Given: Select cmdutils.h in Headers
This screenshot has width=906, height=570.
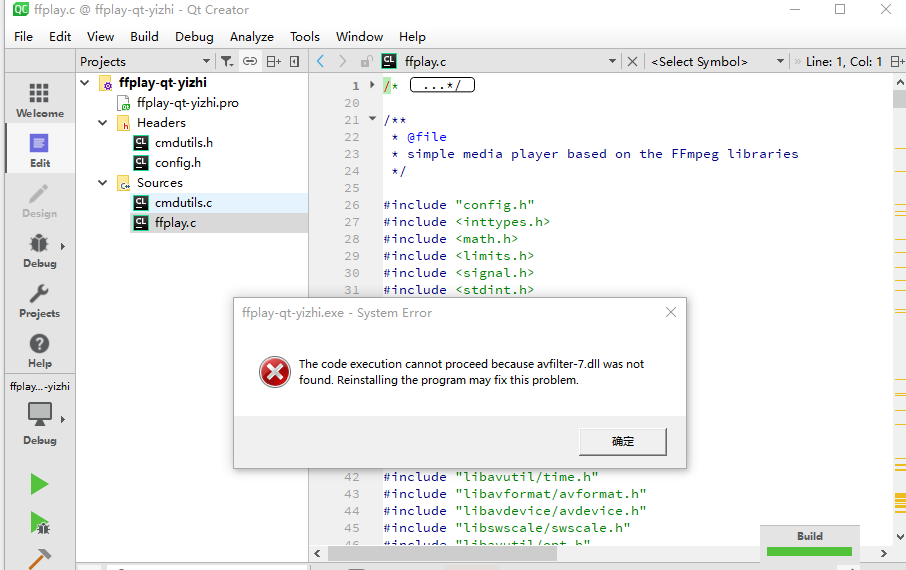Looking at the screenshot, I should click(183, 143).
